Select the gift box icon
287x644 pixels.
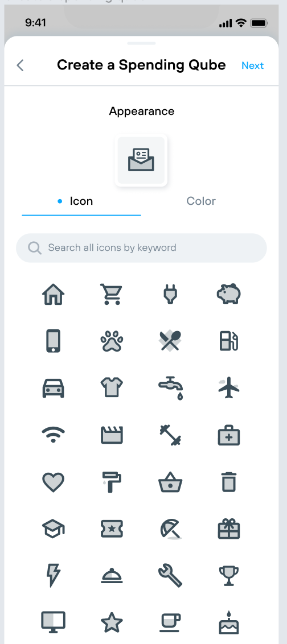tap(228, 529)
